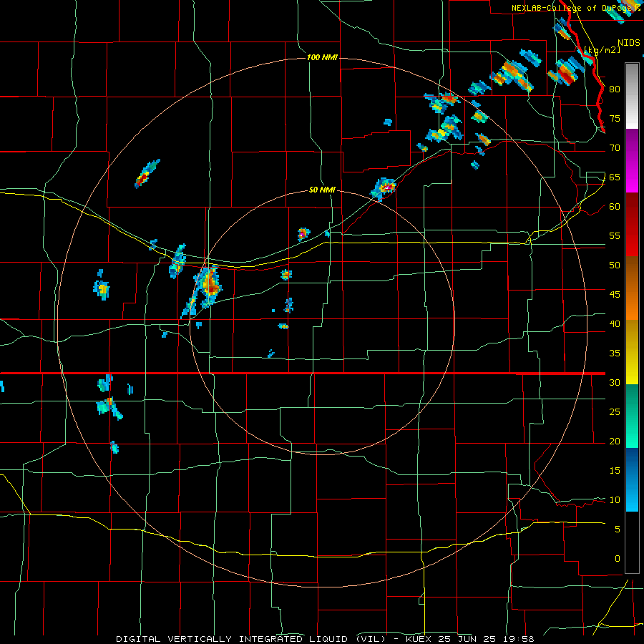Click value 35 on the color scale
The image size is (644, 644).
[615, 353]
